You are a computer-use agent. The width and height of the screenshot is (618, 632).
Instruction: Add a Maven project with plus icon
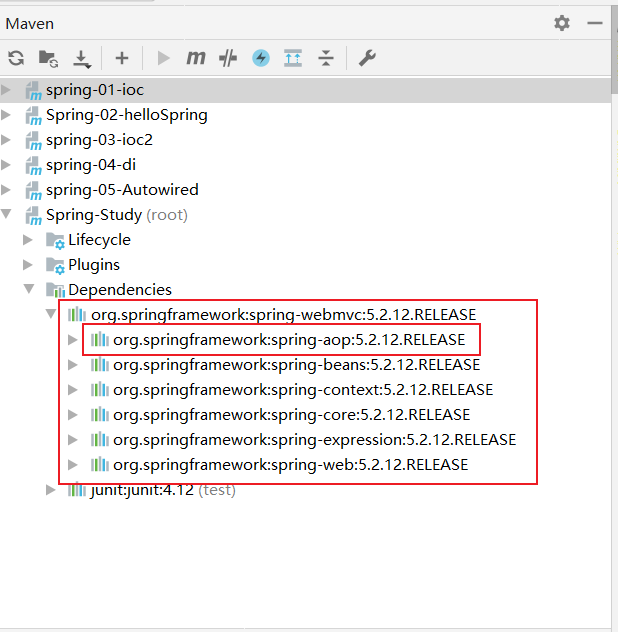(122, 58)
